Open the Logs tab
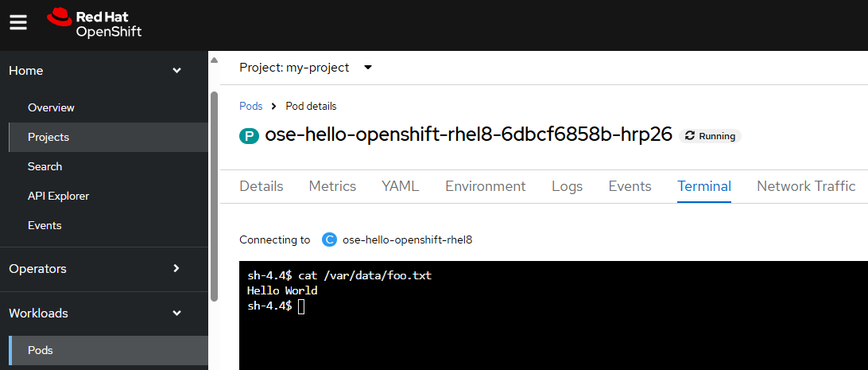This screenshot has width=868, height=370. pyautogui.click(x=567, y=186)
